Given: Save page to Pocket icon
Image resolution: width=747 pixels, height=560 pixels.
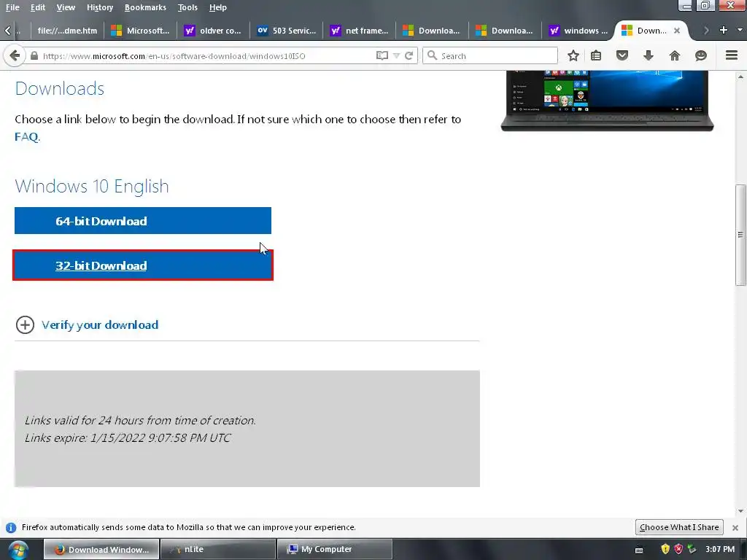Looking at the screenshot, I should 622,55.
